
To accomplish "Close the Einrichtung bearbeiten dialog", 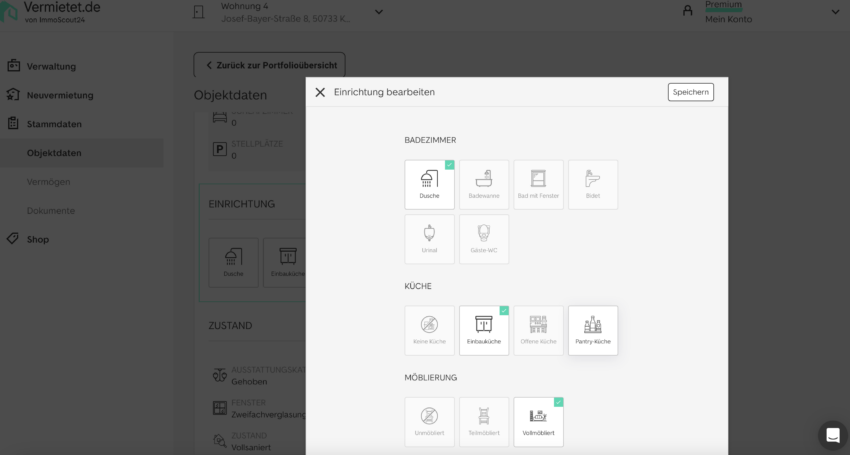I will (x=320, y=92).
